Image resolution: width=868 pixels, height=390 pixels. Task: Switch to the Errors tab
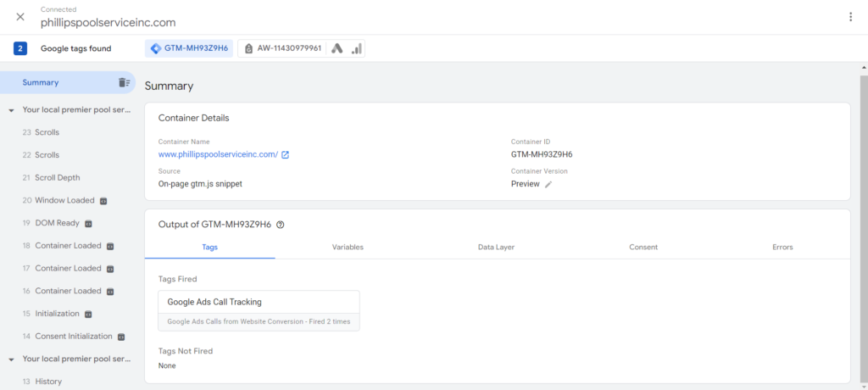782,247
